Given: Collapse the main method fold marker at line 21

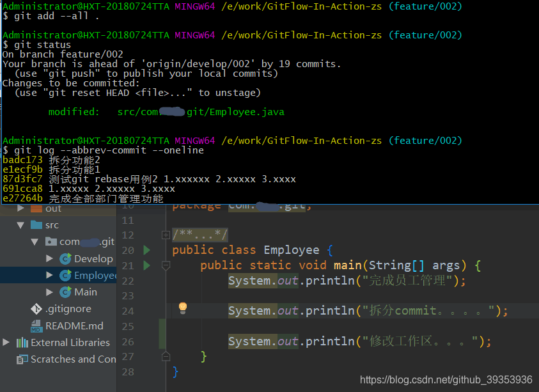Looking at the screenshot, I should tap(166, 265).
